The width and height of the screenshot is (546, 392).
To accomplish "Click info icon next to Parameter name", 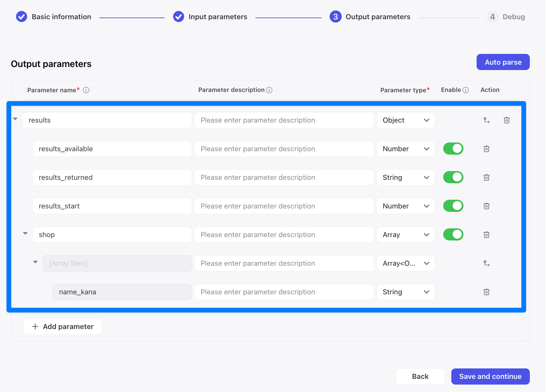I will tap(86, 90).
